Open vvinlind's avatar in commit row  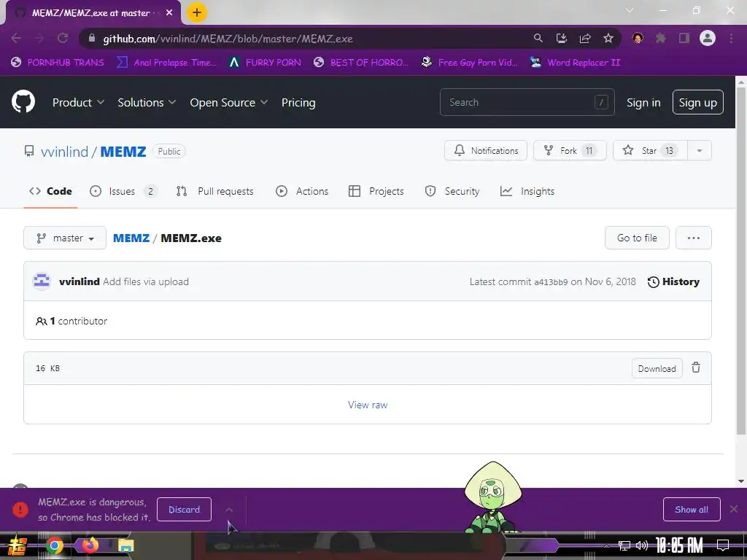tap(42, 281)
